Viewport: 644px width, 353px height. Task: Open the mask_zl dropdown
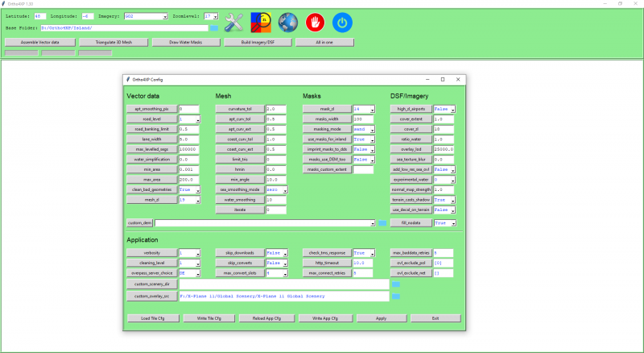(x=372, y=109)
